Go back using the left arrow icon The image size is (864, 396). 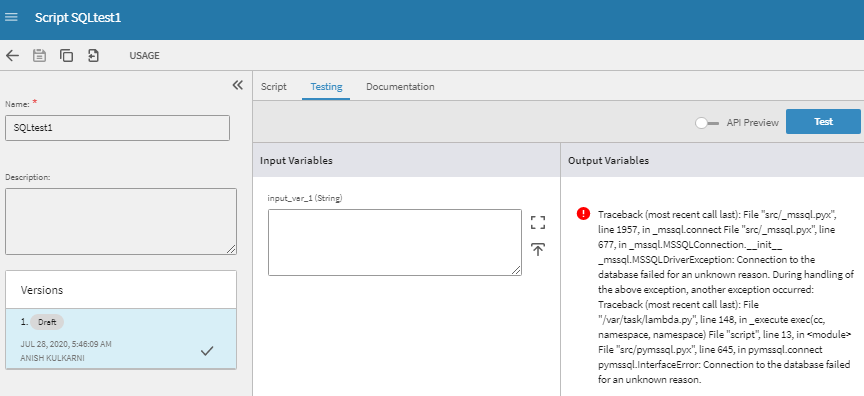pyautogui.click(x=12, y=56)
